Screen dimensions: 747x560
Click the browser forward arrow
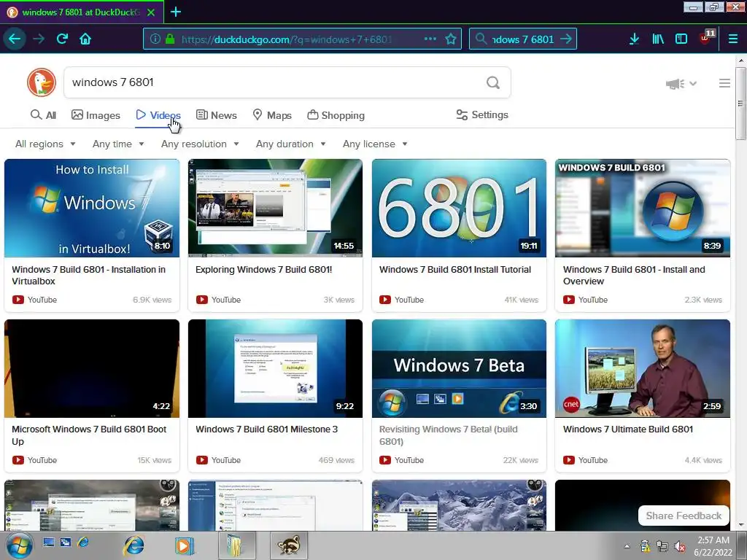point(39,39)
